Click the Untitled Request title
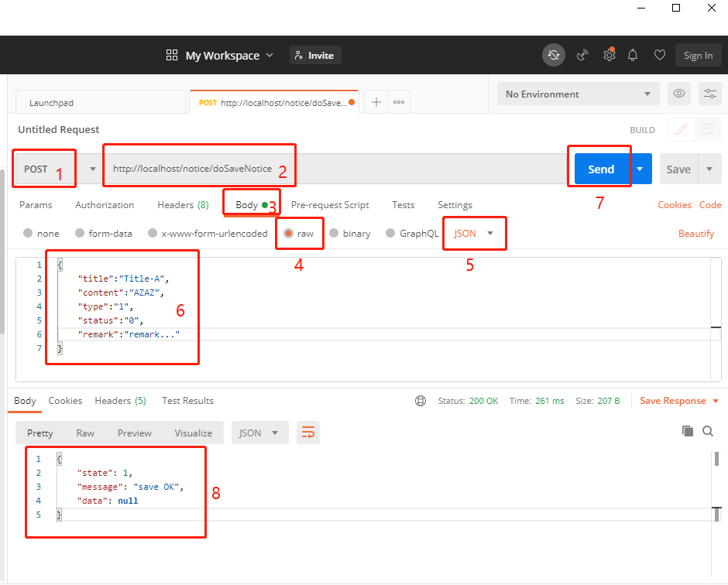This screenshot has height=585, width=728. (59, 129)
